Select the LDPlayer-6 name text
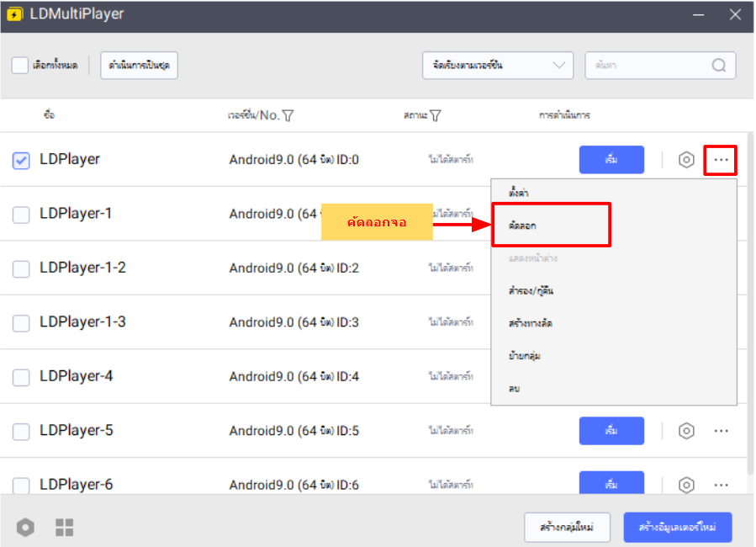 point(77,484)
